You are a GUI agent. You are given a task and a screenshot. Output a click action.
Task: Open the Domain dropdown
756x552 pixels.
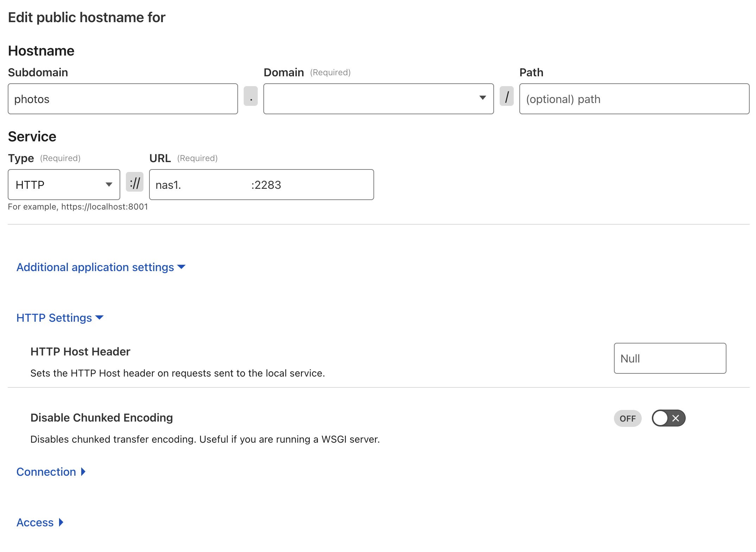tap(378, 99)
